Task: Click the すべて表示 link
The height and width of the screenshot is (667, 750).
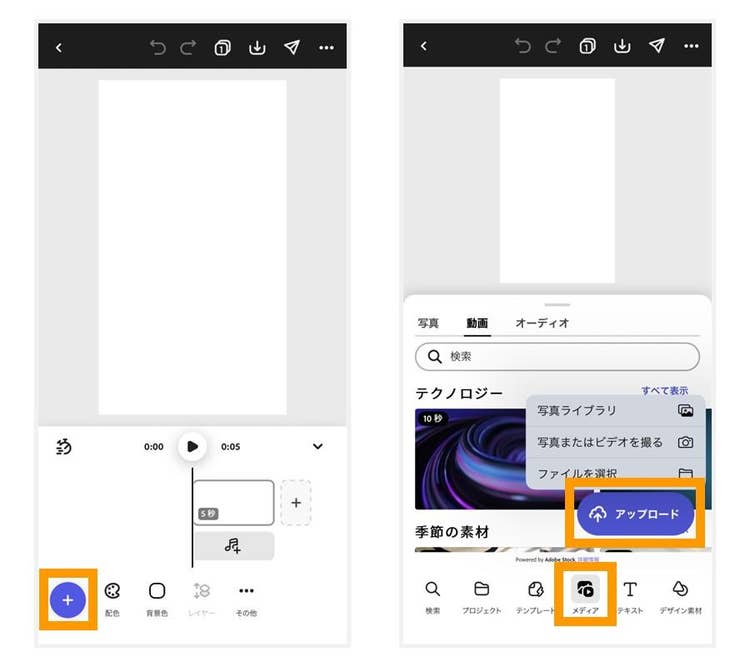Action: (x=664, y=390)
